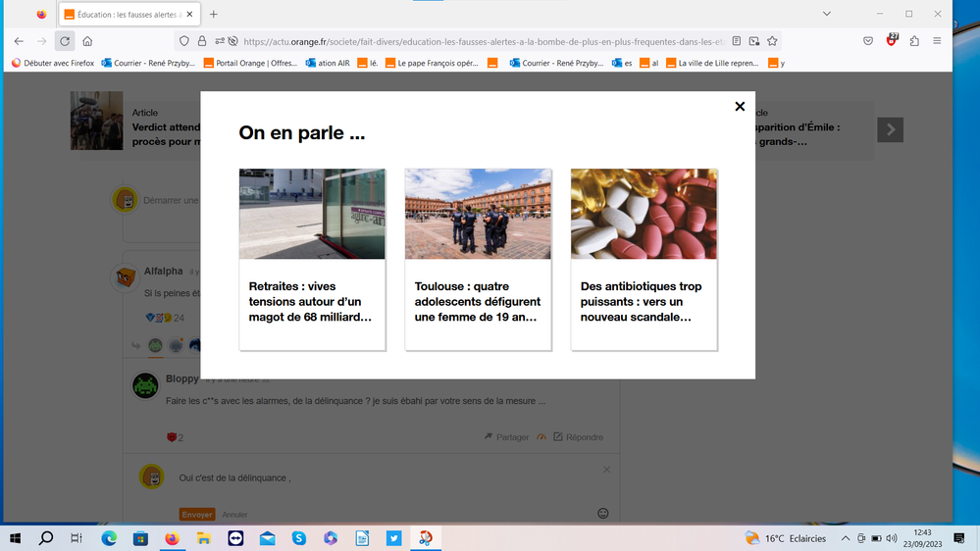Show hidden system tray icons chevron
The width and height of the screenshot is (980, 551).
point(845,538)
